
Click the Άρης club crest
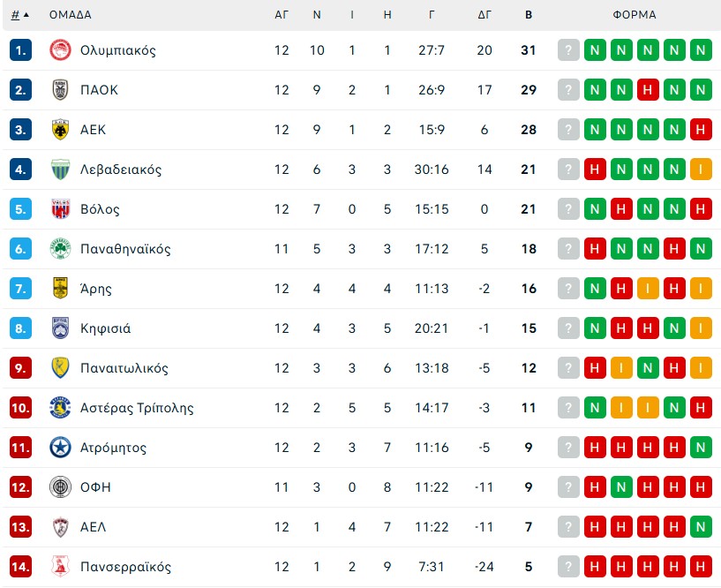[60, 289]
